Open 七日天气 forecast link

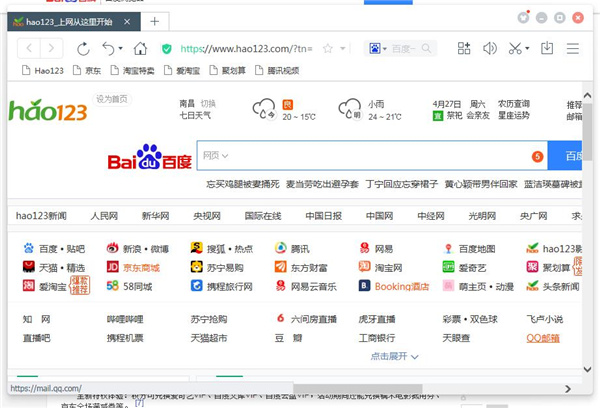(x=195, y=115)
